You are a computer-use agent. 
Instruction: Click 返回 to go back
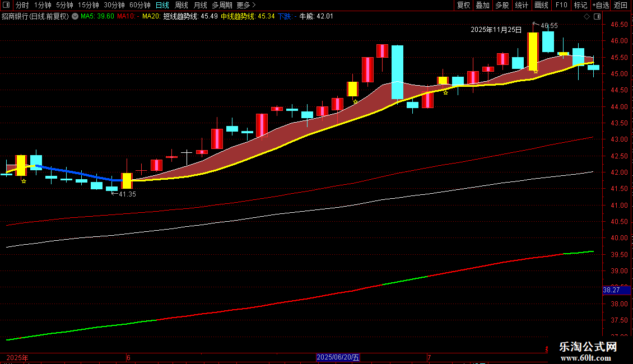point(621,5)
